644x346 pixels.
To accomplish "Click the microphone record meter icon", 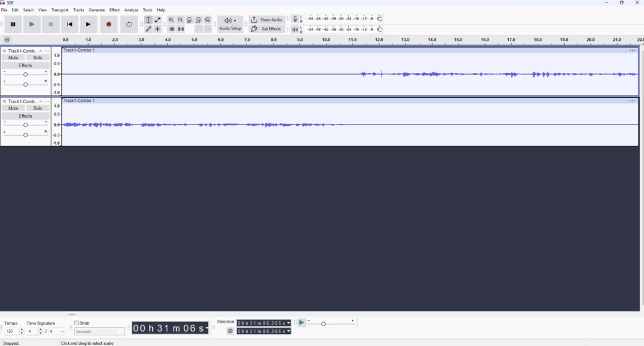I will click(x=295, y=19).
